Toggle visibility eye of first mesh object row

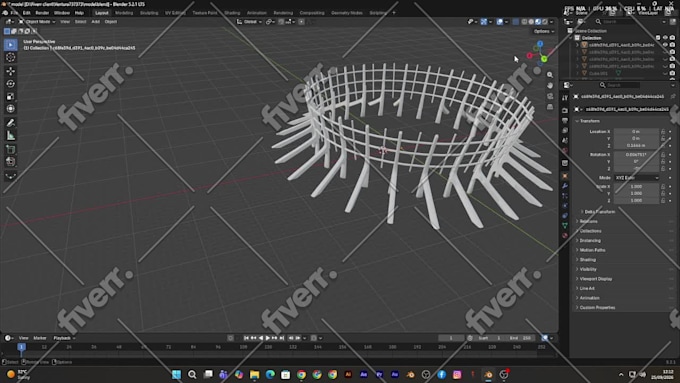665,45
